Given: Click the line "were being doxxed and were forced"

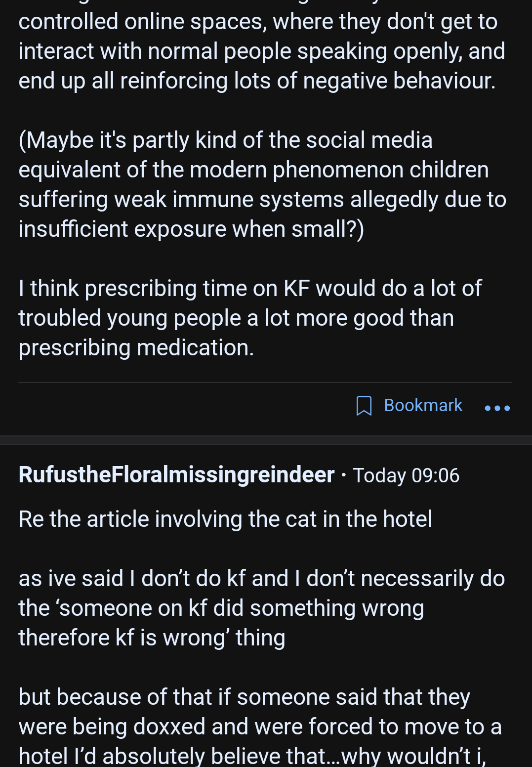Looking at the screenshot, I should [x=260, y=726].
